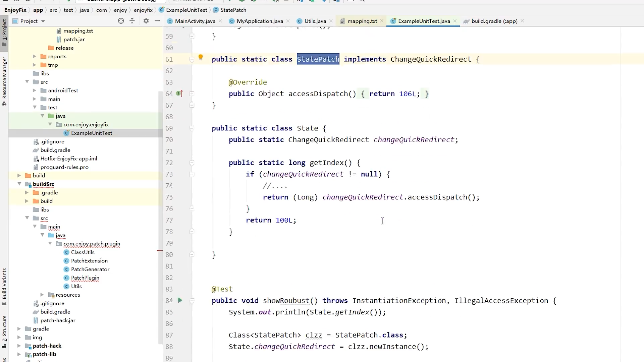Click the collapse all icon in Project panel

click(x=132, y=21)
